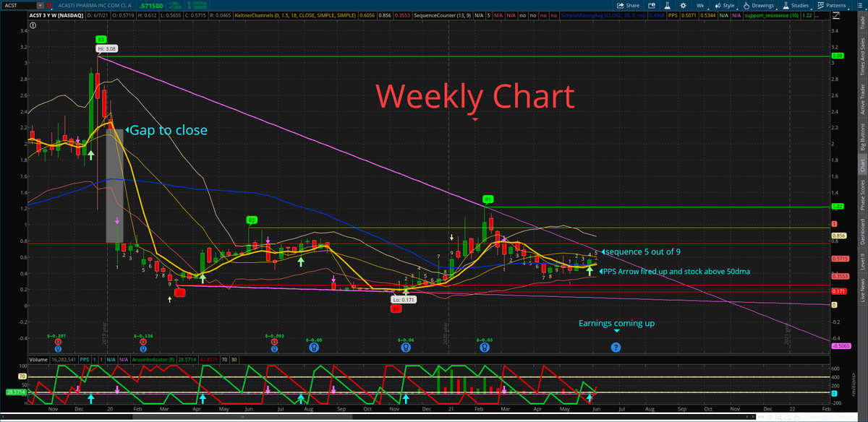Switch to Big Buttons tab
The width and height of the screenshot is (868, 422).
tap(861, 135)
